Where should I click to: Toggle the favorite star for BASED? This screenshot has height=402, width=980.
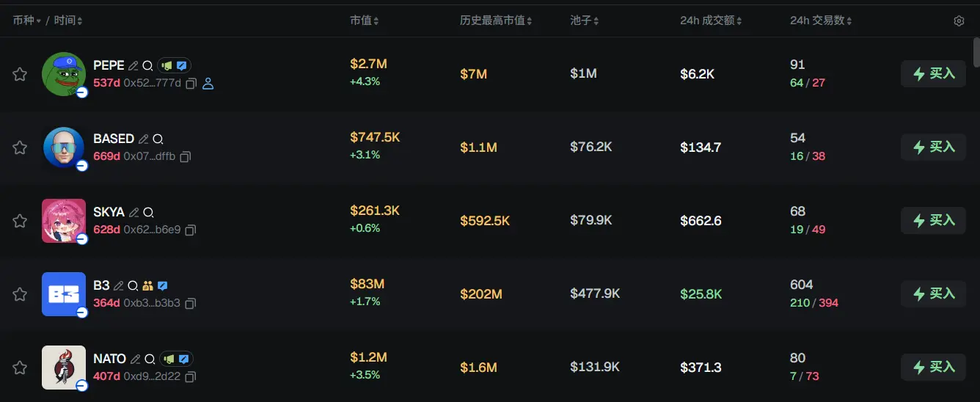[x=20, y=147]
